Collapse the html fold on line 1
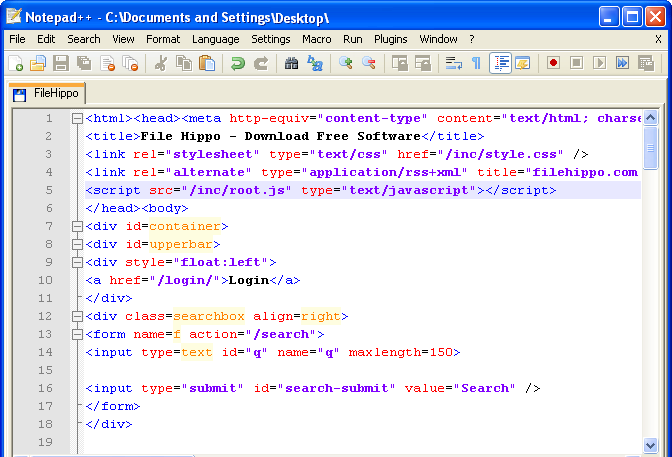Image resolution: width=672 pixels, height=457 pixels. pos(77,118)
